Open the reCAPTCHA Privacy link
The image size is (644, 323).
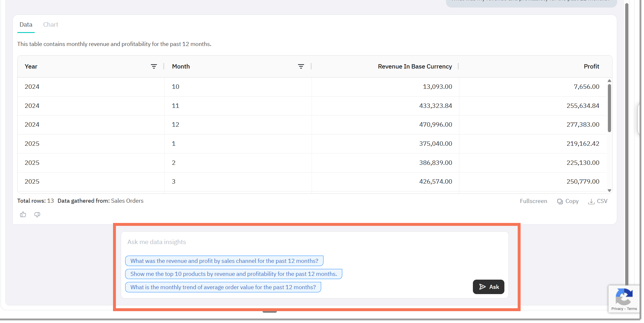(x=618, y=309)
